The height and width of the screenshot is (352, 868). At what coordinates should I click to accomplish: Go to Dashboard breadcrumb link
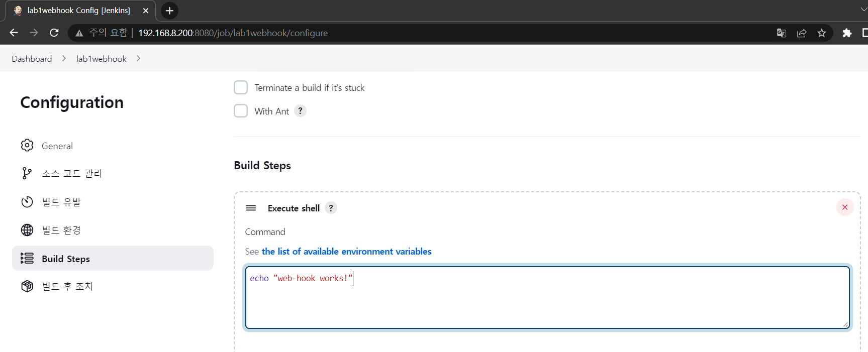click(x=32, y=59)
